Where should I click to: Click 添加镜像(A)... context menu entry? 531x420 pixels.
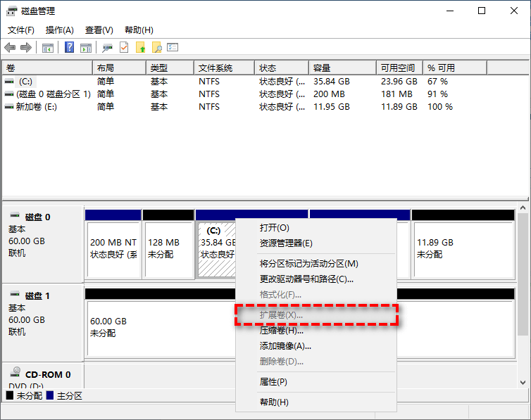coord(285,346)
